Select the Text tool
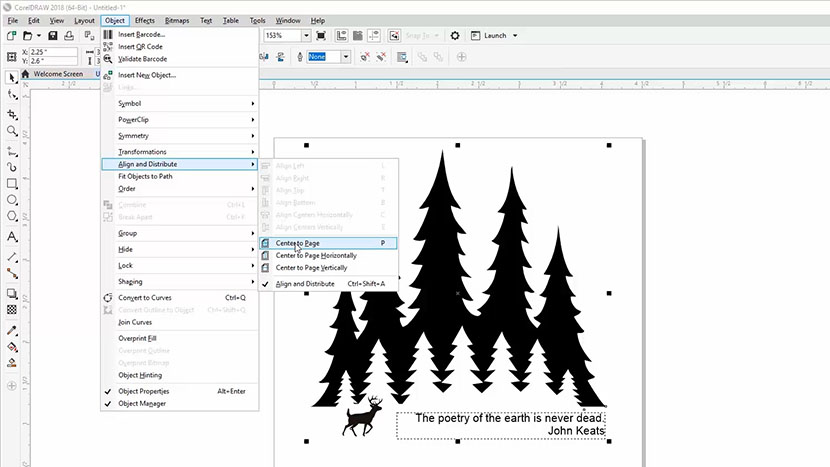 (x=12, y=237)
